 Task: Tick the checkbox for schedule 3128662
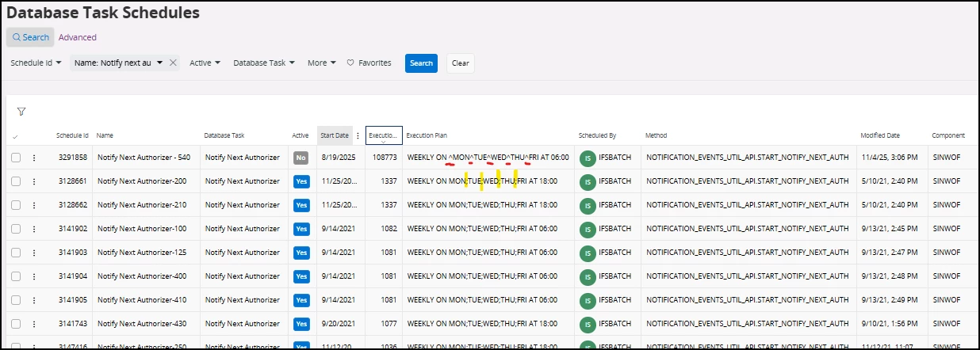coord(16,205)
